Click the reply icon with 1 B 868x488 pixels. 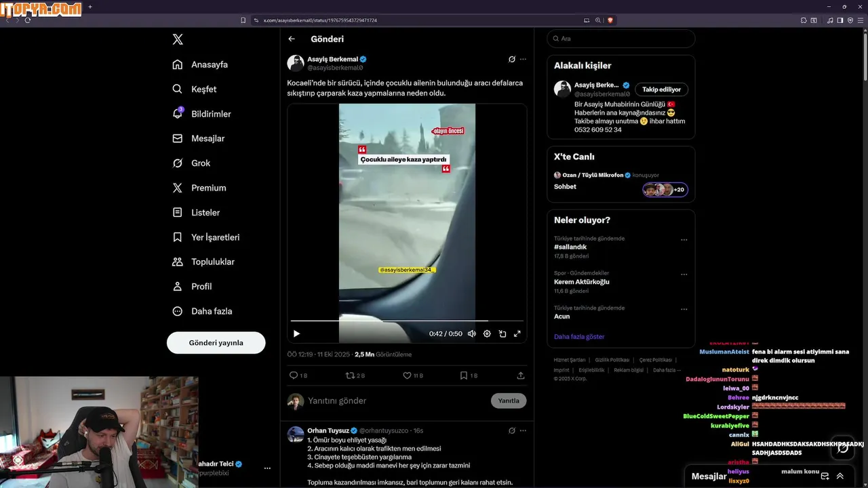coord(298,375)
